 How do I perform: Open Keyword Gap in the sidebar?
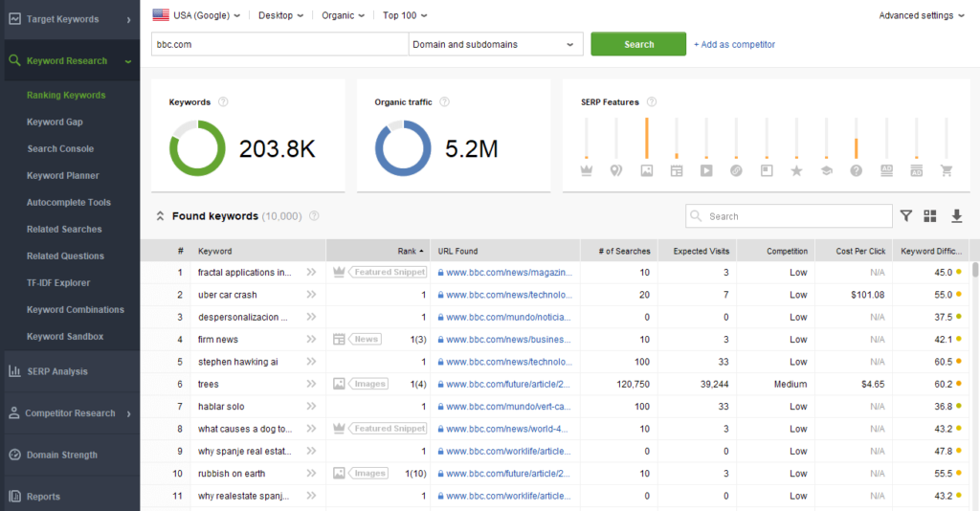pyautogui.click(x=55, y=122)
